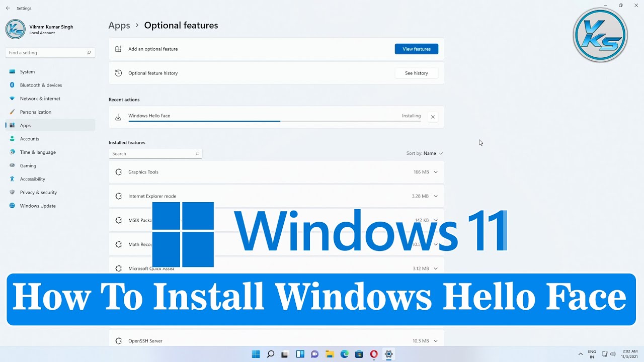
Task: Open File Explorer from taskbar
Action: coord(330,354)
